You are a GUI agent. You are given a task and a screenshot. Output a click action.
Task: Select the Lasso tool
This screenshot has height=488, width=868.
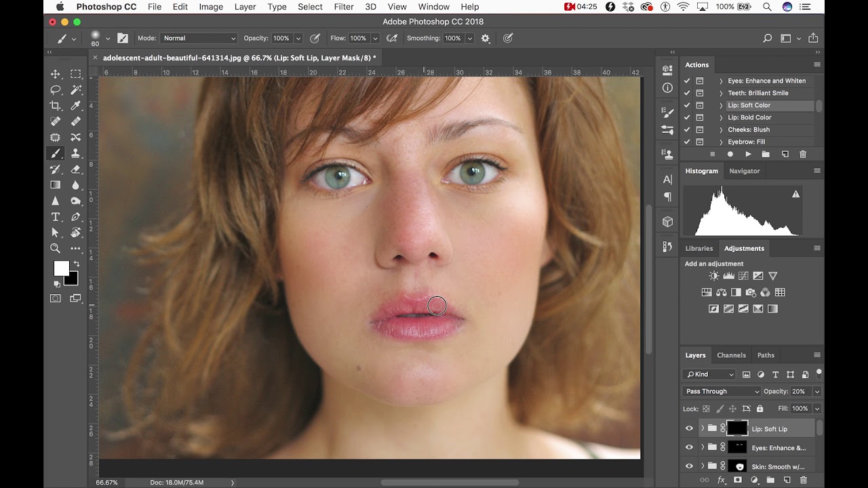tap(56, 90)
